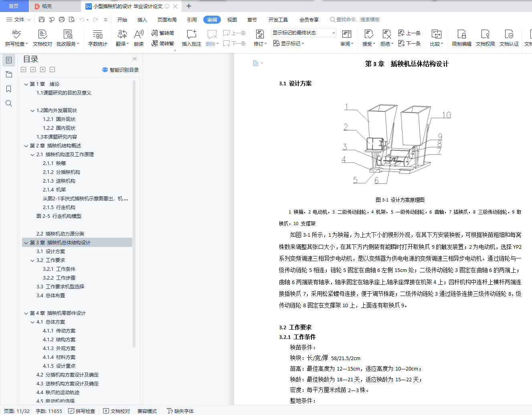Click 缺失字体 missing fonts in status bar
Image resolution: width=532 pixels, height=415 pixels.
click(x=180, y=411)
